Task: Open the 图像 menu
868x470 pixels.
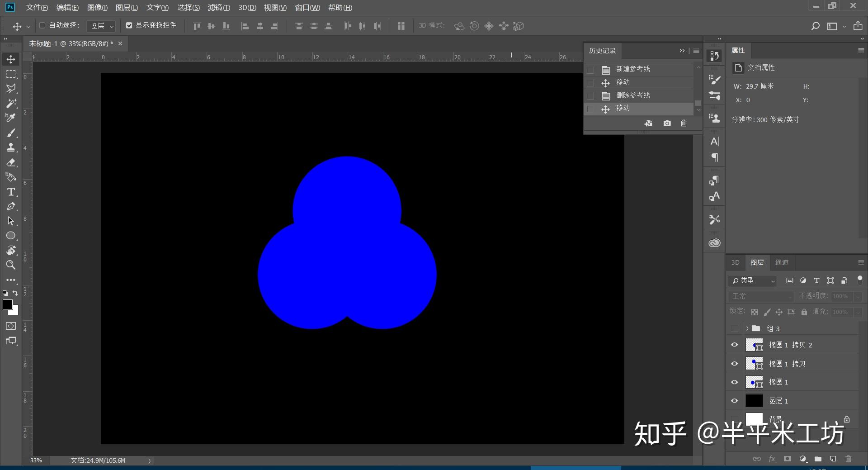Action: [97, 8]
